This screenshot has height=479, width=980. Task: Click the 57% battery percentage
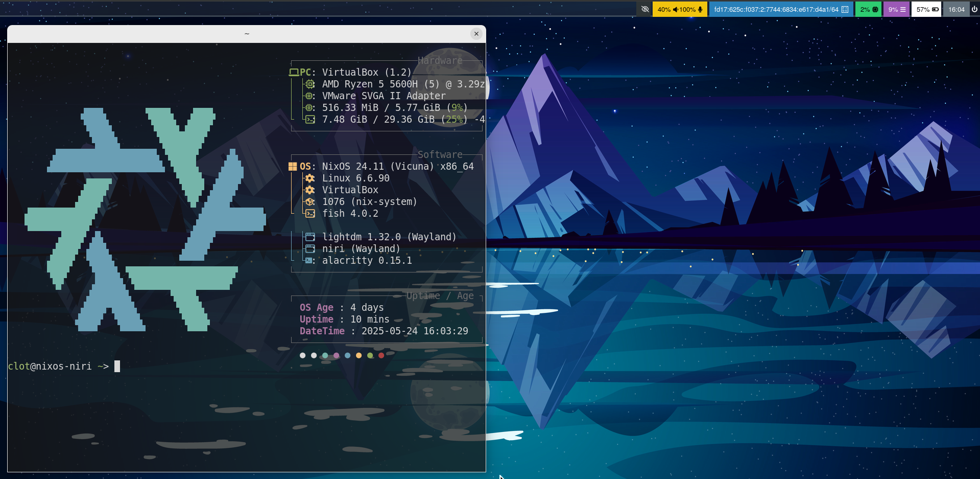click(x=923, y=9)
